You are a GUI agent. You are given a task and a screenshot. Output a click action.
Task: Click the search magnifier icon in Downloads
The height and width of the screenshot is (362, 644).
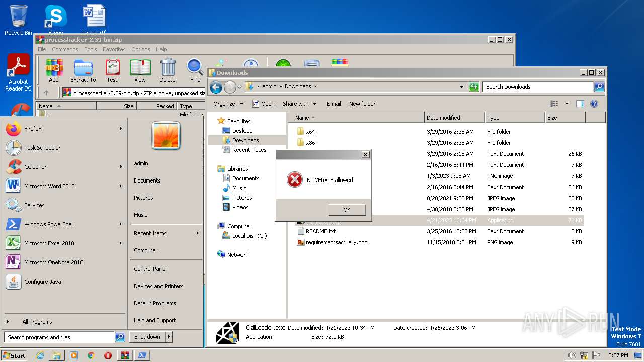[x=599, y=87]
